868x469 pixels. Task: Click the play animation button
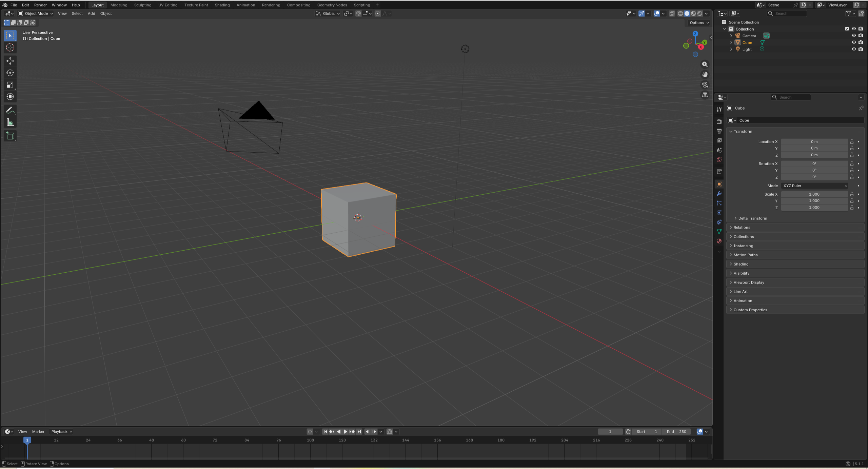(345, 432)
